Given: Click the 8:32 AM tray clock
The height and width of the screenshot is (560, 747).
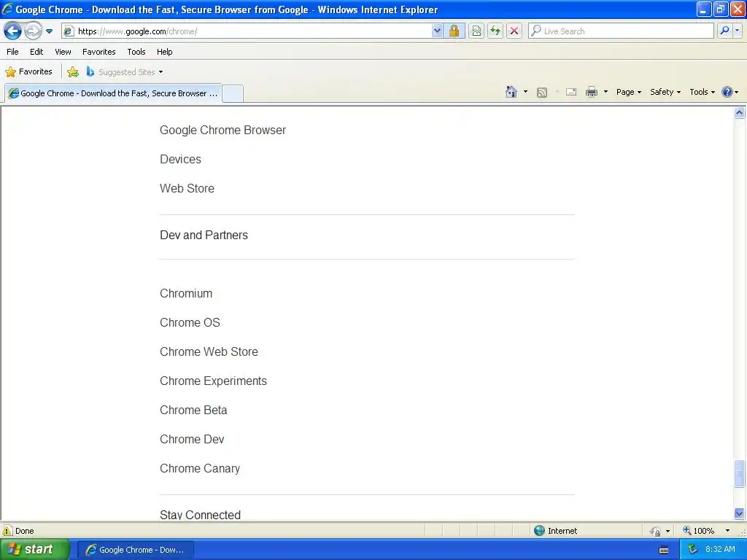Looking at the screenshot, I should coord(720,549).
